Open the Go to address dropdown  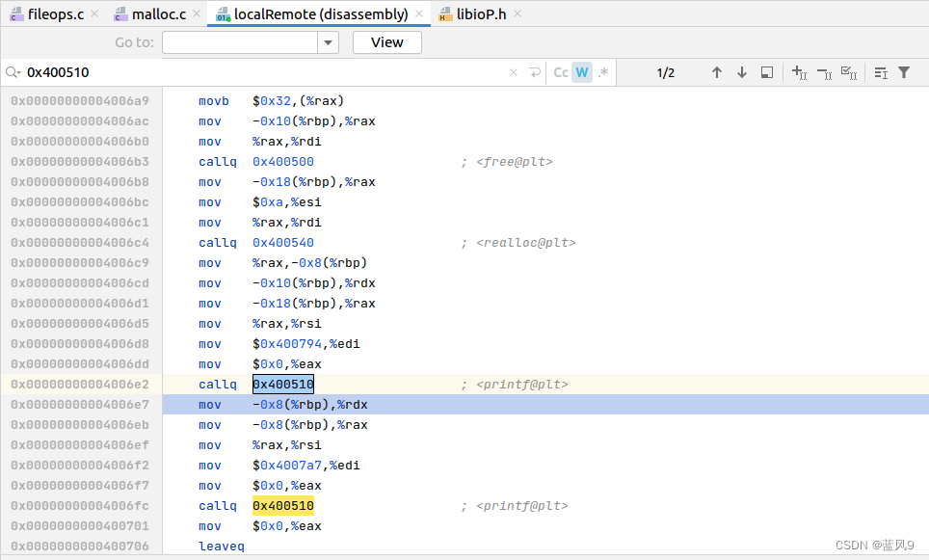[x=327, y=42]
